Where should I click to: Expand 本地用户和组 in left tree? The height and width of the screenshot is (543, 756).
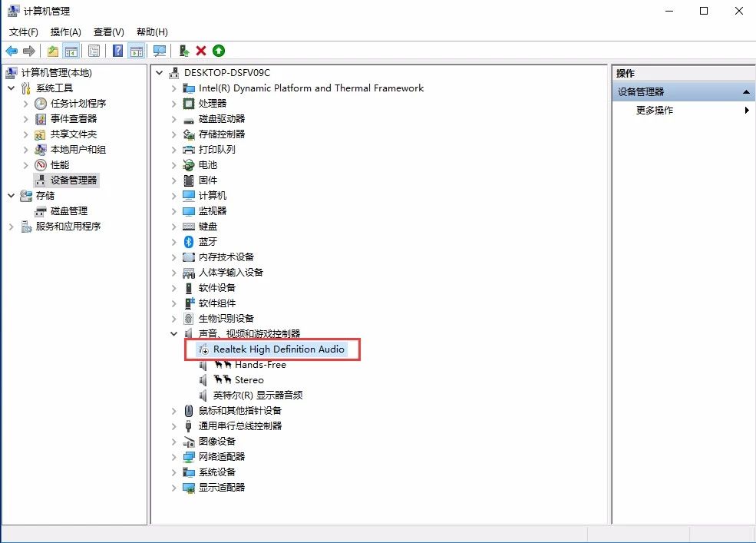click(26, 150)
